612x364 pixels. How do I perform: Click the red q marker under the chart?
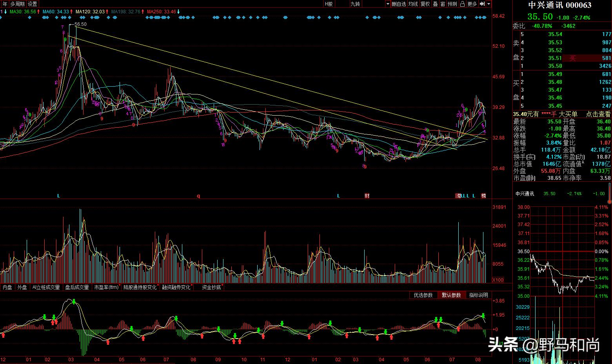(x=198, y=196)
